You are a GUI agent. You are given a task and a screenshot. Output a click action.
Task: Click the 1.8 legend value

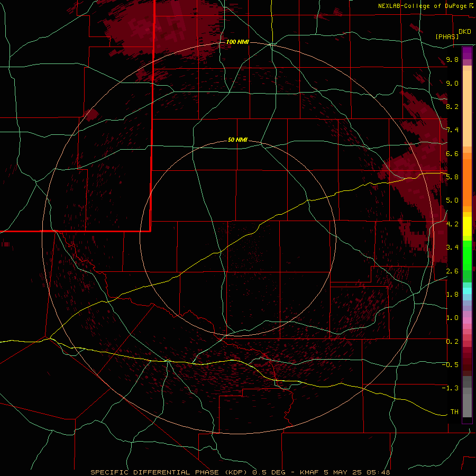pos(452,295)
